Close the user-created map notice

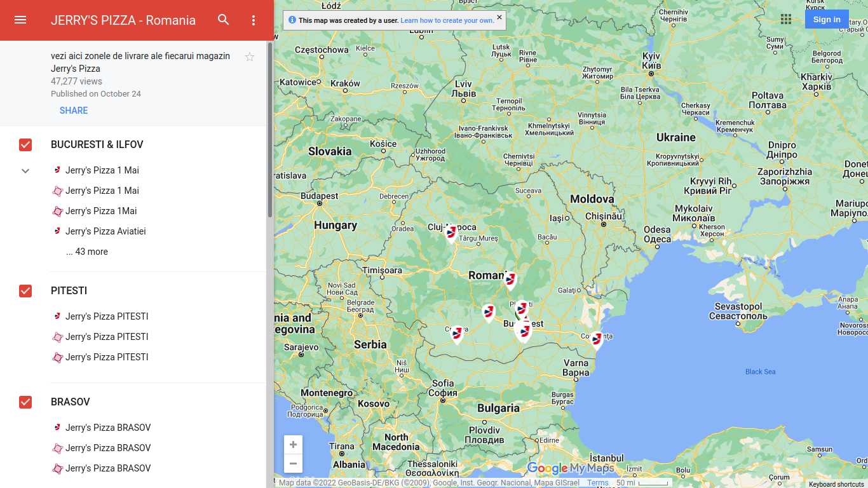pos(499,17)
